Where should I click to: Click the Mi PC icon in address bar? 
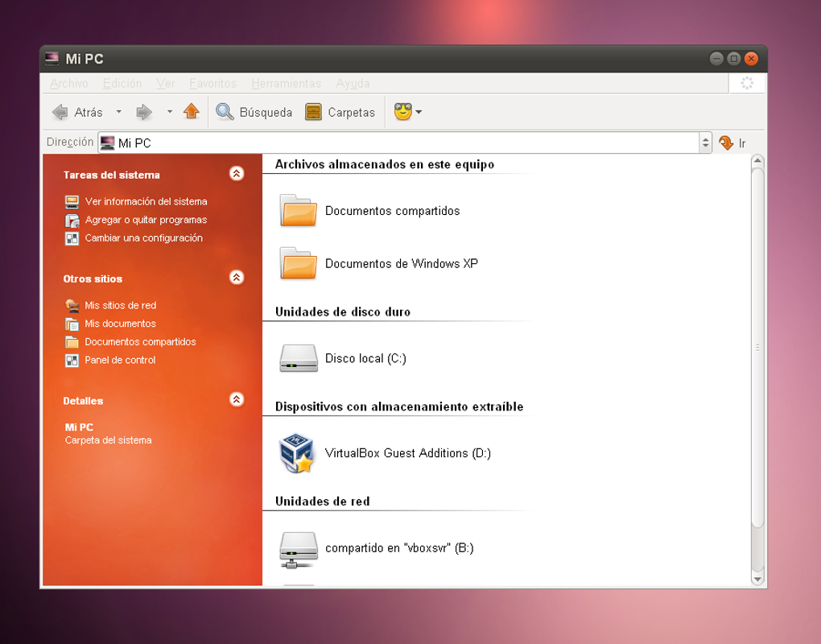[107, 143]
